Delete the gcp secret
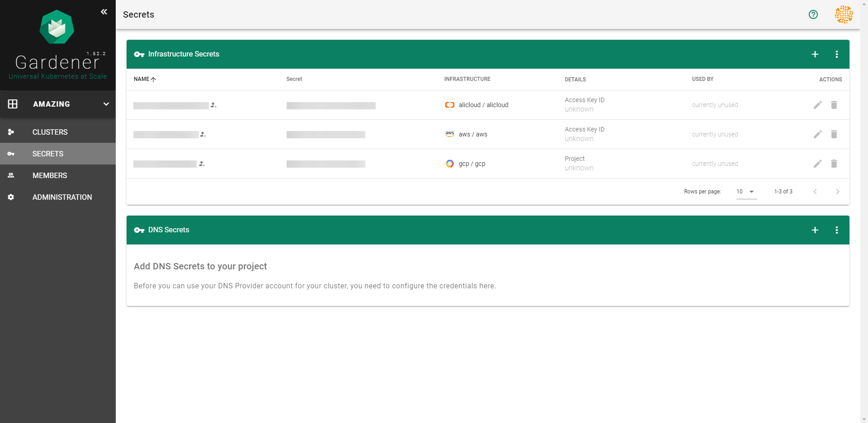The height and width of the screenshot is (423, 868). click(x=834, y=164)
